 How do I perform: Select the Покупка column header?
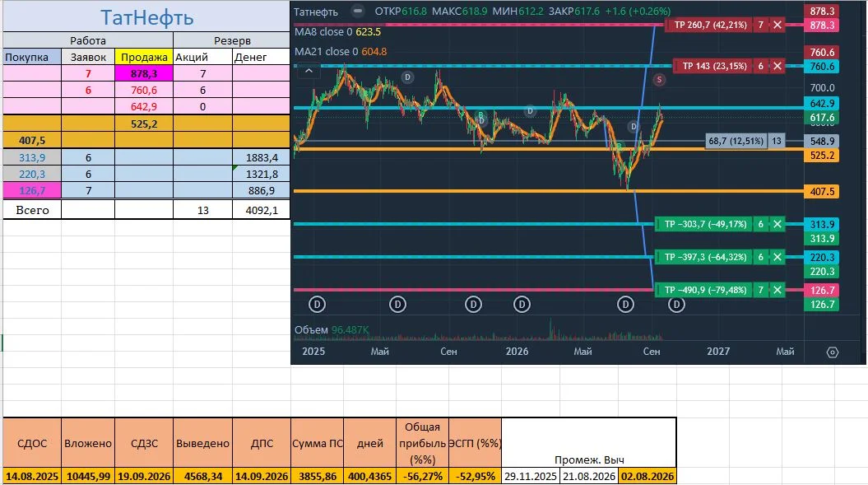[x=32, y=57]
